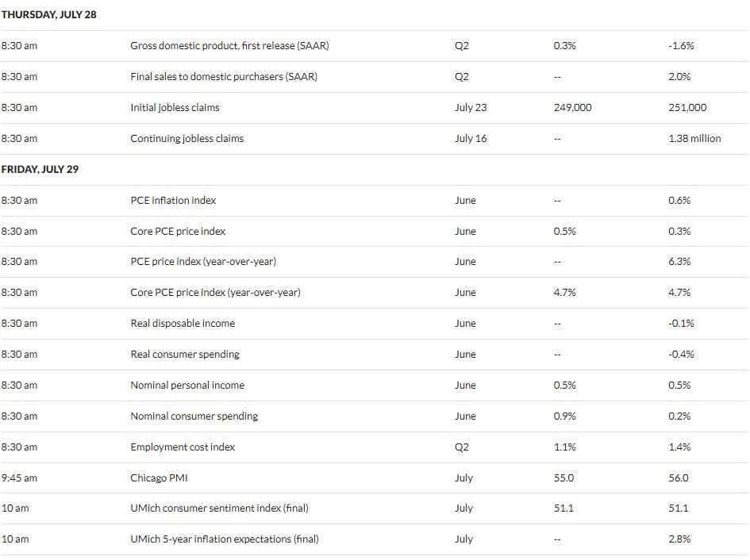
Task: Select the PCE inflation index row
Action: tap(374, 201)
